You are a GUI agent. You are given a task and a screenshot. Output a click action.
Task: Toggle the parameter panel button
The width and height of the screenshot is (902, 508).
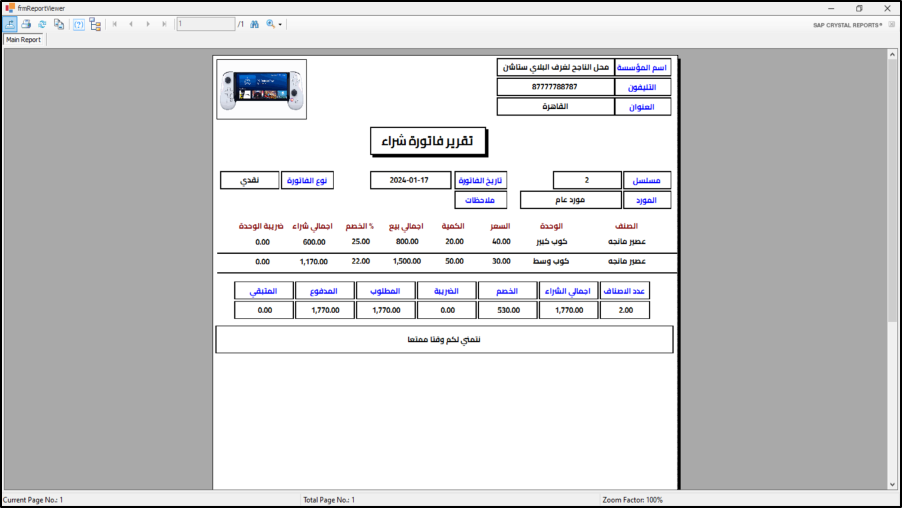tap(79, 24)
